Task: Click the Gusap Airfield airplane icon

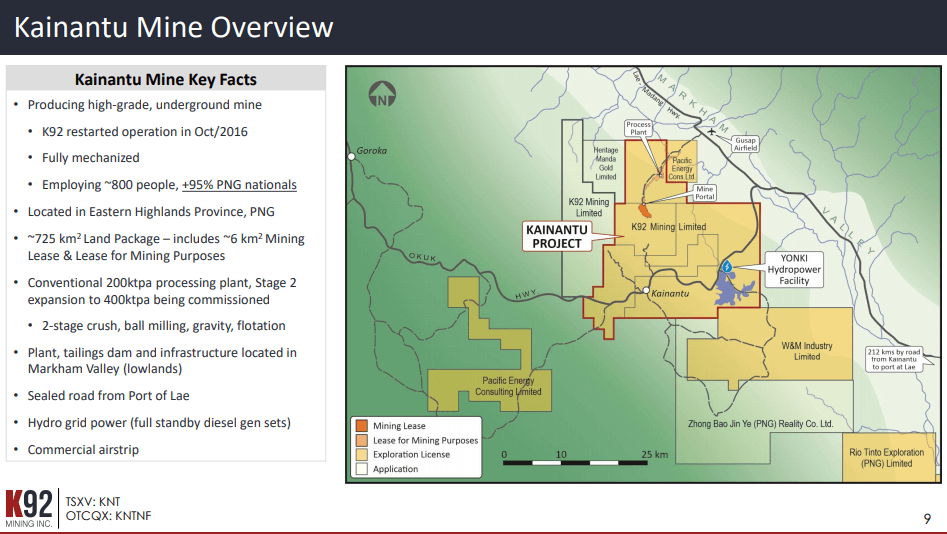Action: (712, 131)
